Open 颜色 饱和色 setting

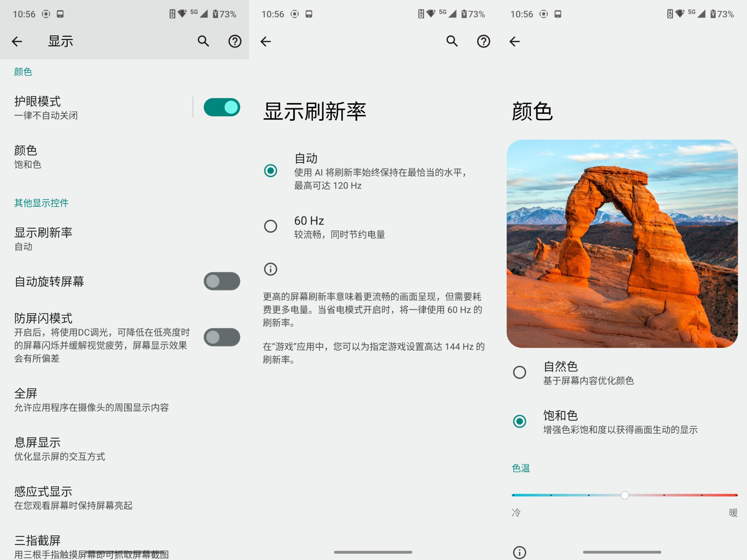pyautogui.click(x=124, y=157)
